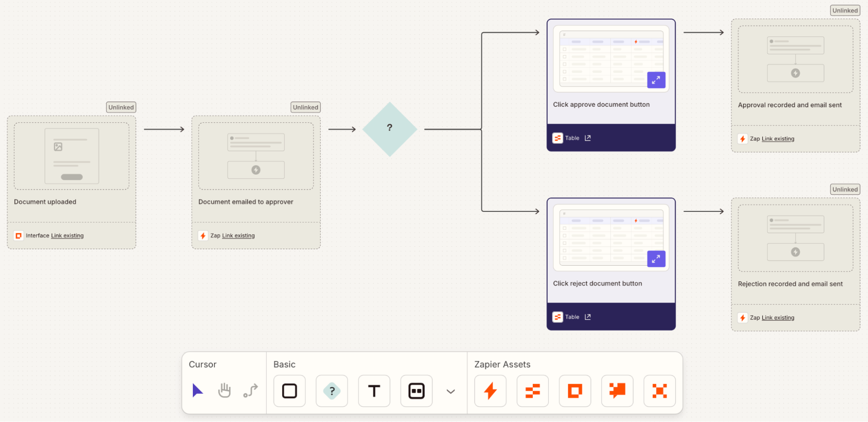Select the last Zapier asset icon
The width and height of the screenshot is (868, 422).
click(x=659, y=390)
